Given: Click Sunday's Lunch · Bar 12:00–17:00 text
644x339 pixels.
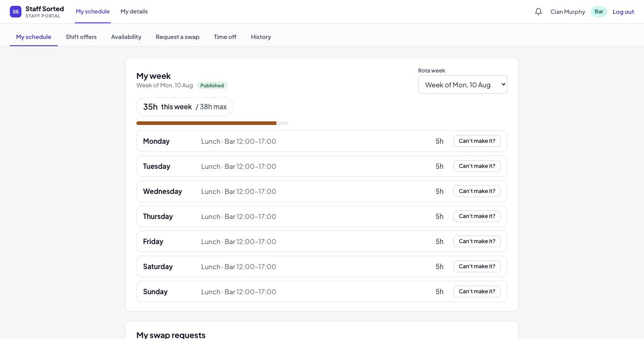Looking at the screenshot, I should coord(239,292).
